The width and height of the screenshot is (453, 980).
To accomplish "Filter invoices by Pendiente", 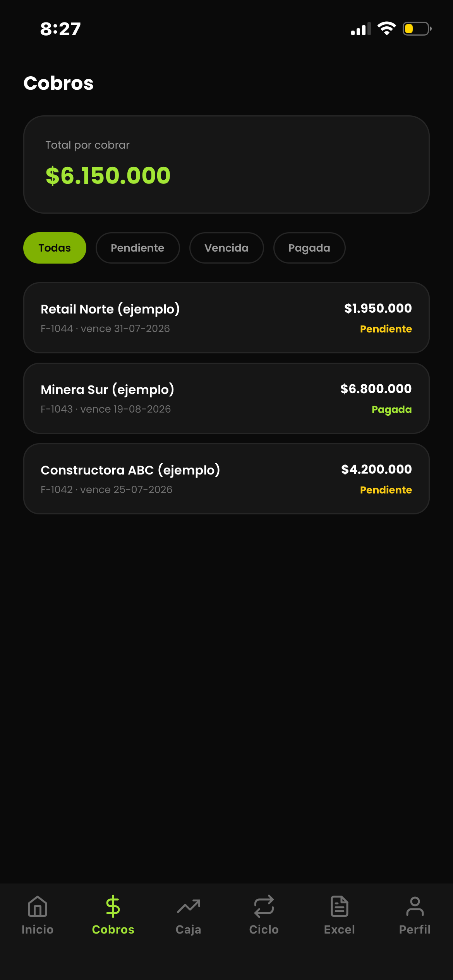I will click(137, 248).
